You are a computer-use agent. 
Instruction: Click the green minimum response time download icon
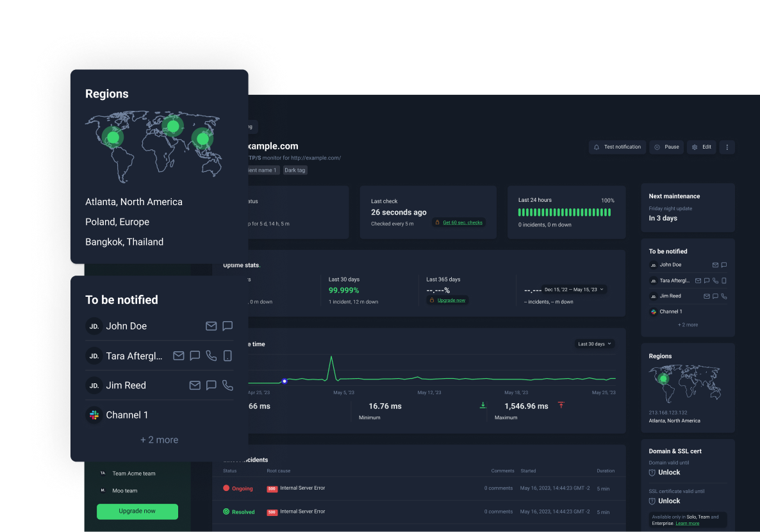483,405
